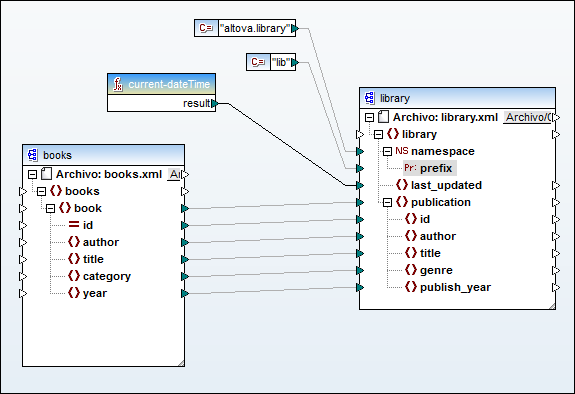Click the constant icon beside "lib"
The height and width of the screenshot is (394, 575).
coord(258,62)
